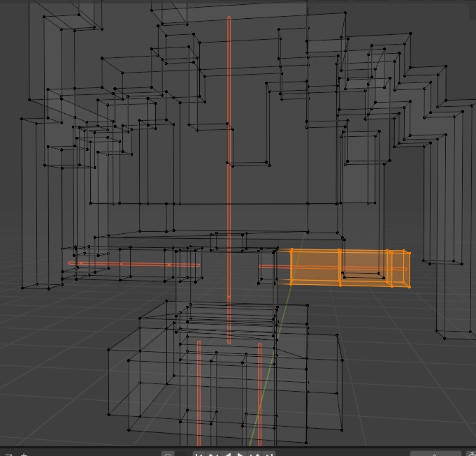Select the tall central vertical bone
Image resolution: width=476 pixels, height=456 pixels.
click(229, 180)
